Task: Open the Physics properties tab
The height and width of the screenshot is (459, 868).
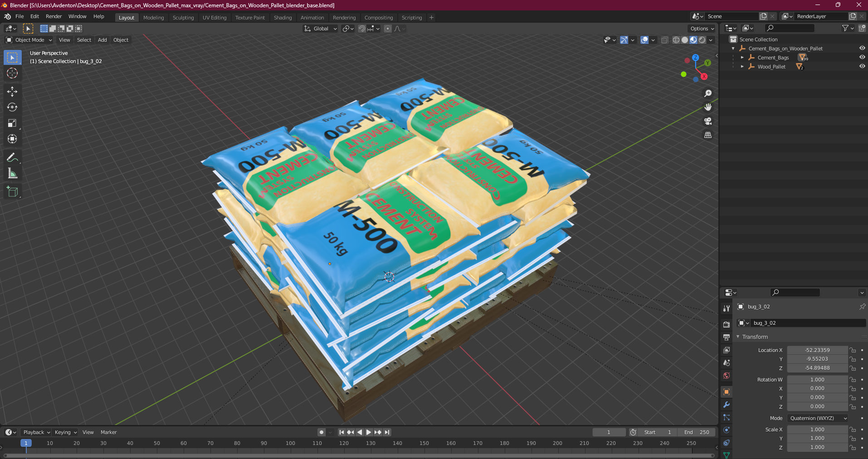Action: tap(726, 430)
